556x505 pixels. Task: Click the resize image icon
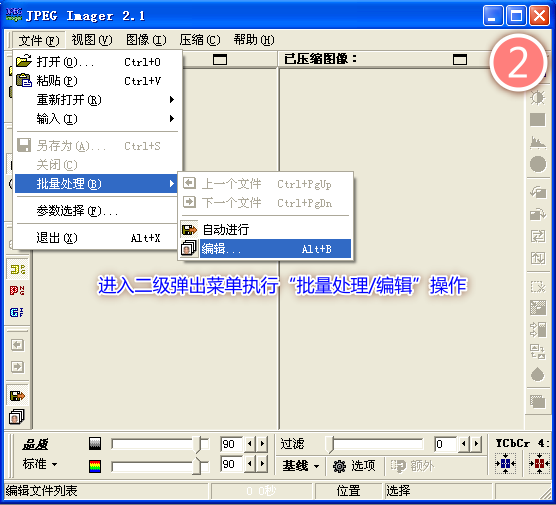pyautogui.click(x=538, y=308)
